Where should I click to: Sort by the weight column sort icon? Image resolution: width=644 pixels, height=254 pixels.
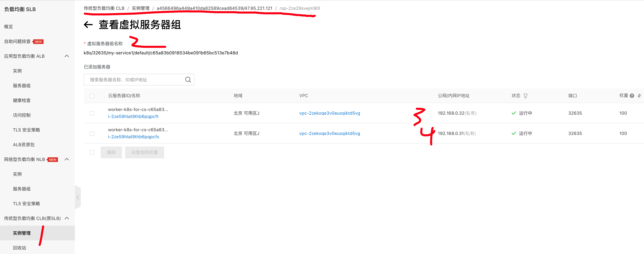click(x=639, y=96)
